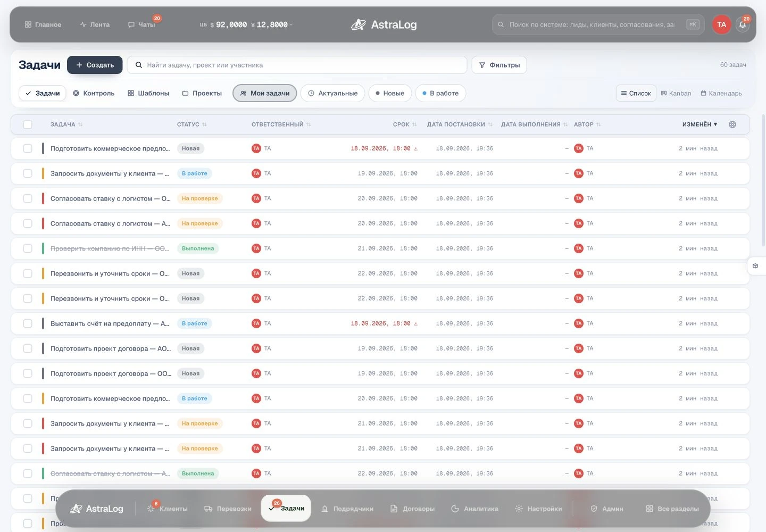The height and width of the screenshot is (532, 766).
Task: Check the Проверить компанию по ИНН row checkbox
Action: (28, 248)
